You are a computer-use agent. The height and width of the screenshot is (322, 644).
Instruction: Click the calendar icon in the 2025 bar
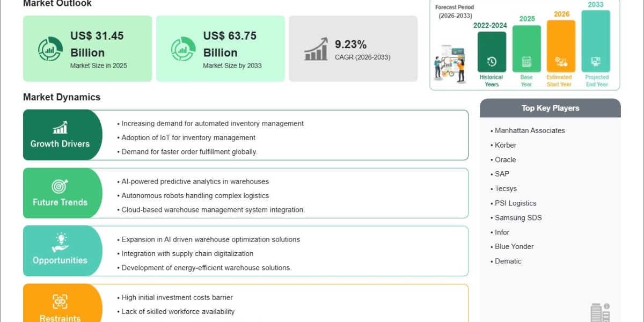tap(526, 62)
